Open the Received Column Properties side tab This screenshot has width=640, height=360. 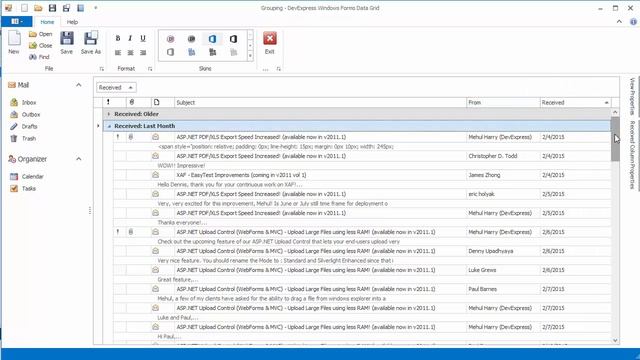click(x=632, y=155)
